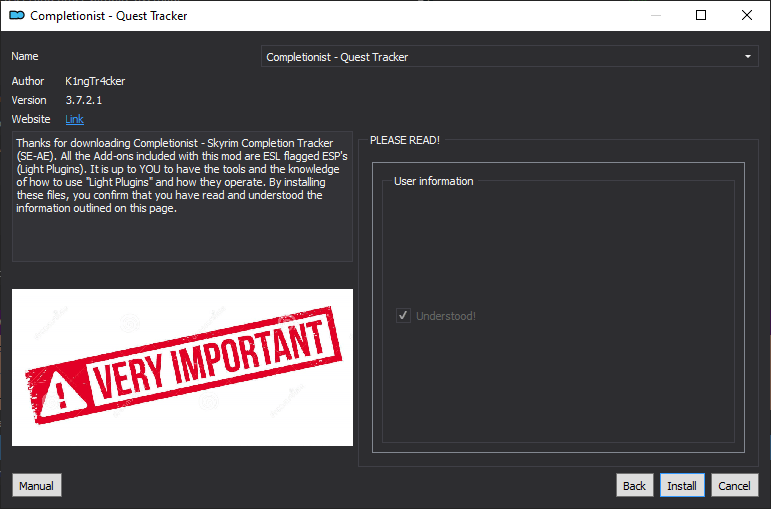This screenshot has width=771, height=509.
Task: Click the Install button
Action: (682, 485)
